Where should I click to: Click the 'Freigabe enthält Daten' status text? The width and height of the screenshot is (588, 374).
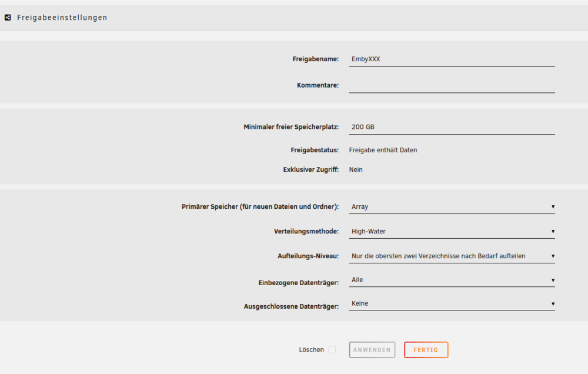pyautogui.click(x=383, y=150)
